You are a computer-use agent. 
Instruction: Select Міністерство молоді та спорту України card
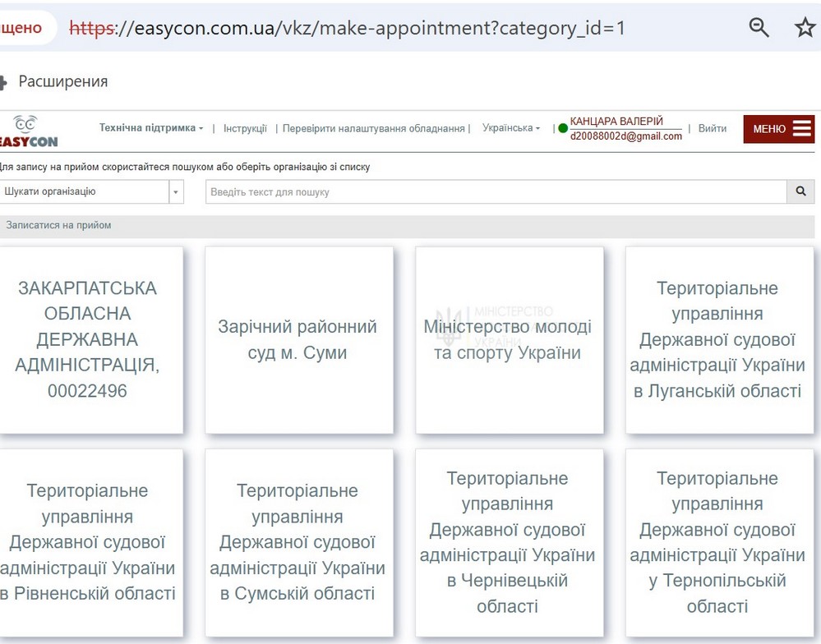[x=508, y=340]
